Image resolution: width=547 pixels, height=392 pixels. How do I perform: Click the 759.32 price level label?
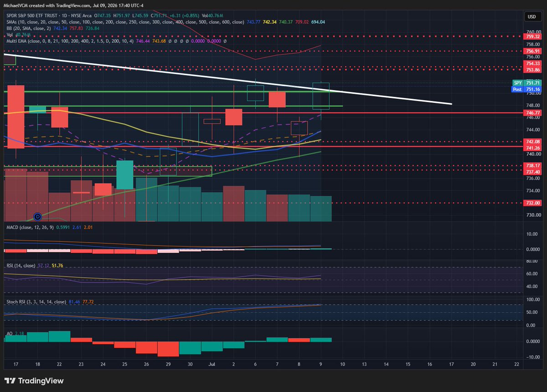[x=533, y=36]
